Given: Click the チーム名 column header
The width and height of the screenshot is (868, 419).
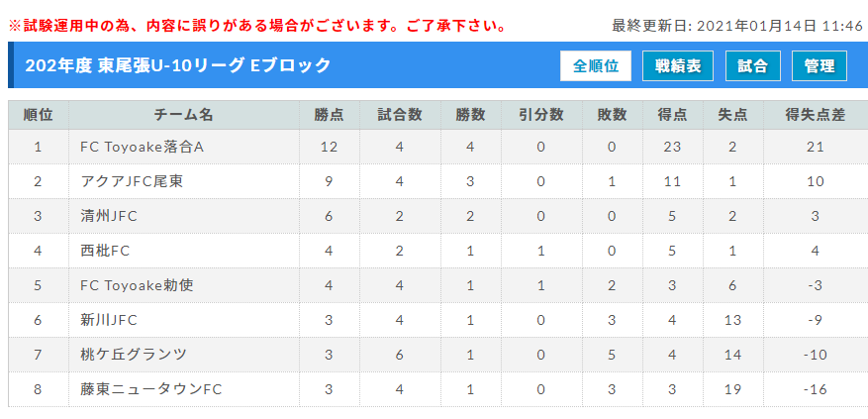Looking at the screenshot, I should (184, 115).
